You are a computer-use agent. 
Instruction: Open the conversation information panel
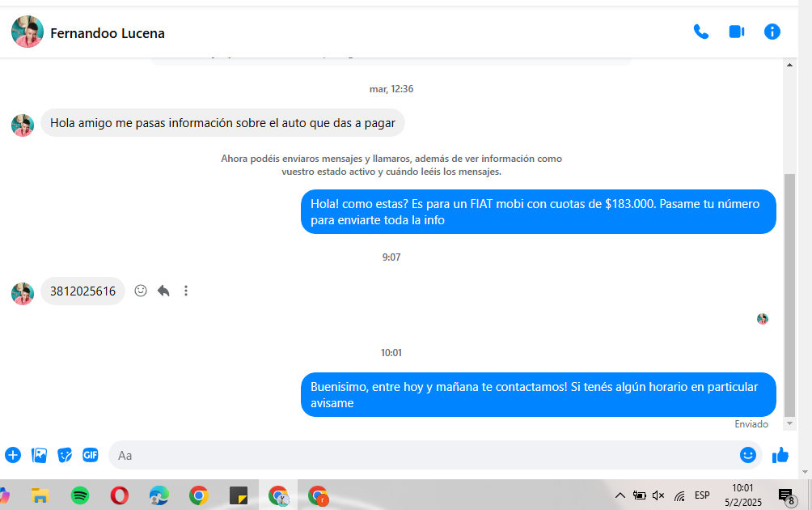(x=772, y=32)
